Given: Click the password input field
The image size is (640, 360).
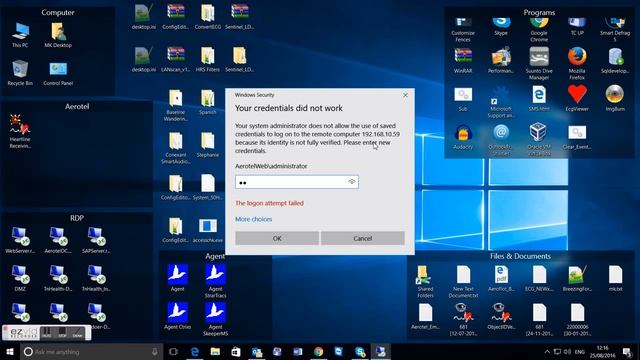Looking at the screenshot, I should pyautogui.click(x=297, y=182).
